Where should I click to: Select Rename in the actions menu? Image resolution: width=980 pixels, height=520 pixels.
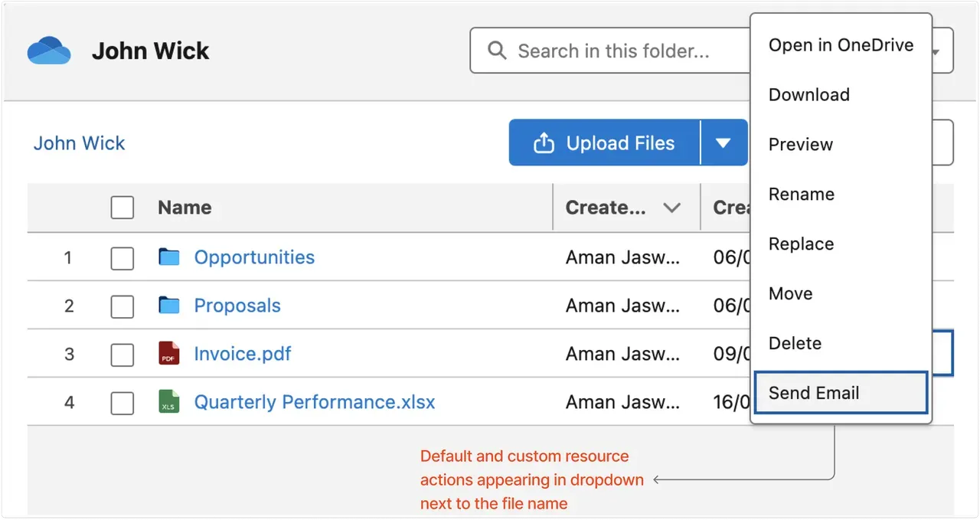[x=802, y=195]
